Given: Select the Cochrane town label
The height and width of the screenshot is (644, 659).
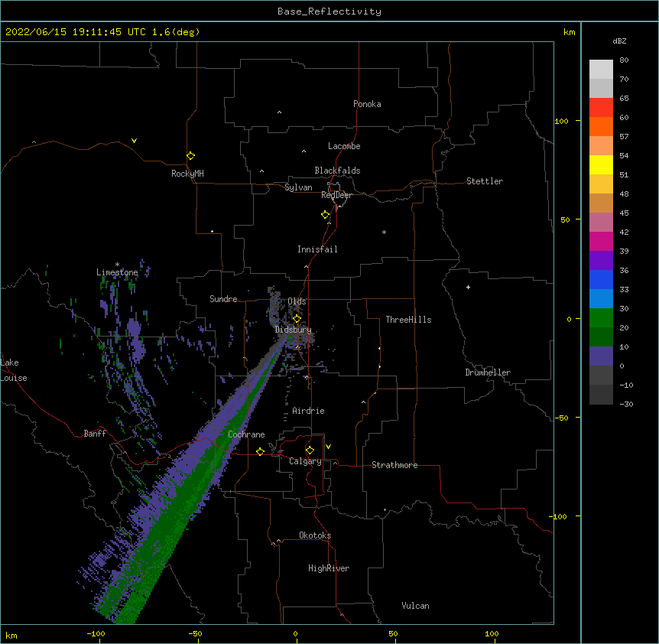Looking at the screenshot, I should (x=246, y=434).
